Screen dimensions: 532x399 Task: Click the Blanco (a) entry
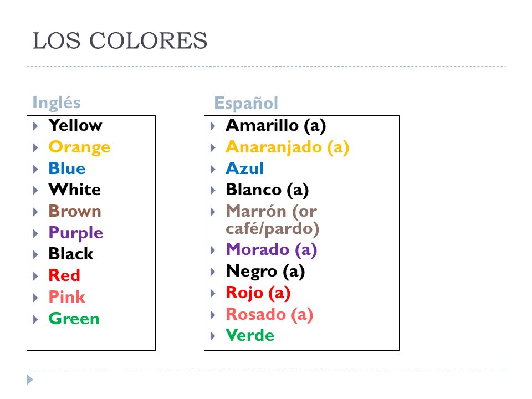click(267, 190)
